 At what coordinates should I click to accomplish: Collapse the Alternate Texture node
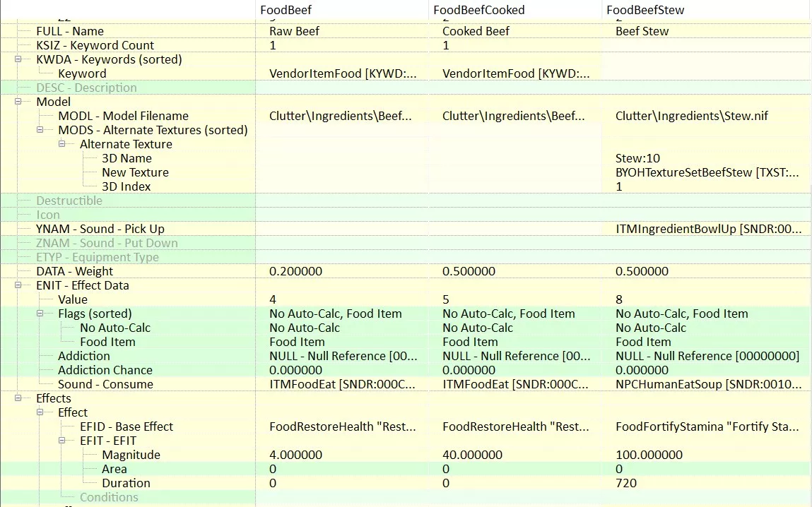(61, 144)
